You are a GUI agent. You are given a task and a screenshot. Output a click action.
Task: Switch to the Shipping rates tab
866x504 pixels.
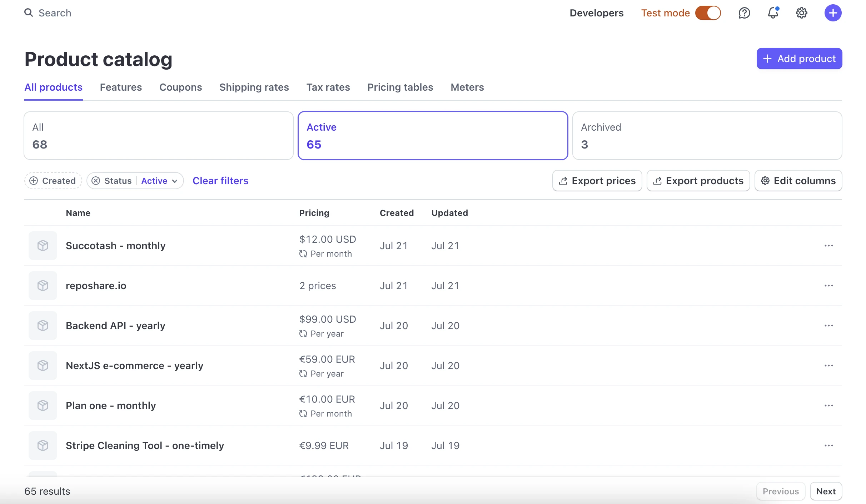pos(254,87)
